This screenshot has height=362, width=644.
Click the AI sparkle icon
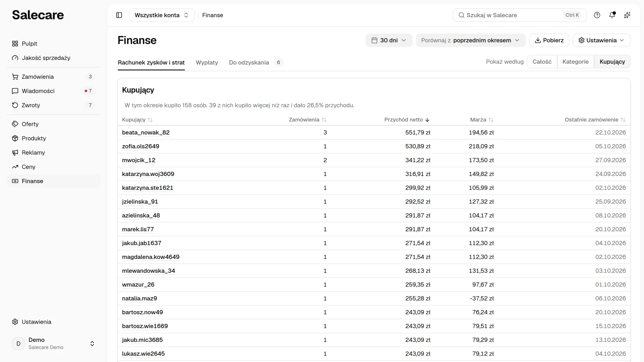coord(627,15)
